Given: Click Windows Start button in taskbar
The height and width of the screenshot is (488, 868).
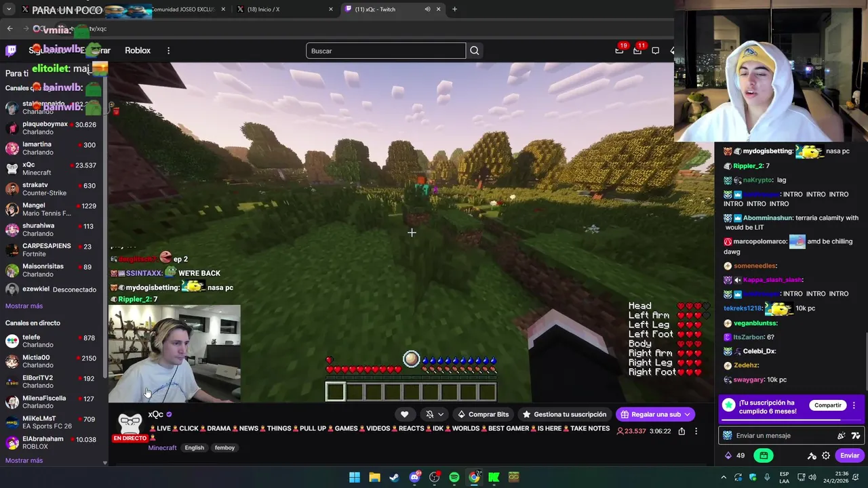Looking at the screenshot, I should click(355, 477).
